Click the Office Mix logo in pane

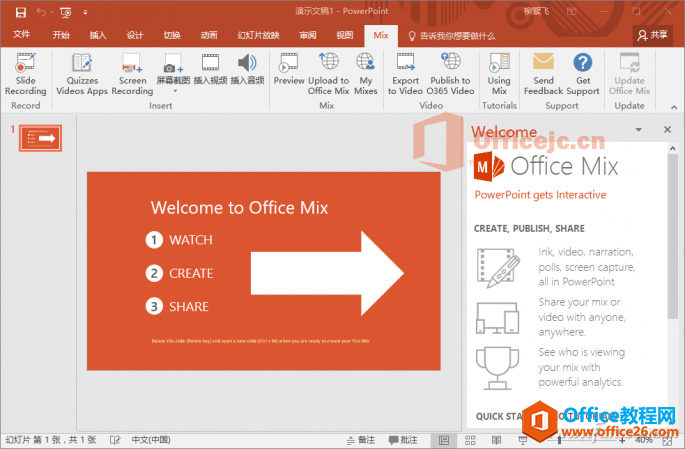pyautogui.click(x=546, y=166)
